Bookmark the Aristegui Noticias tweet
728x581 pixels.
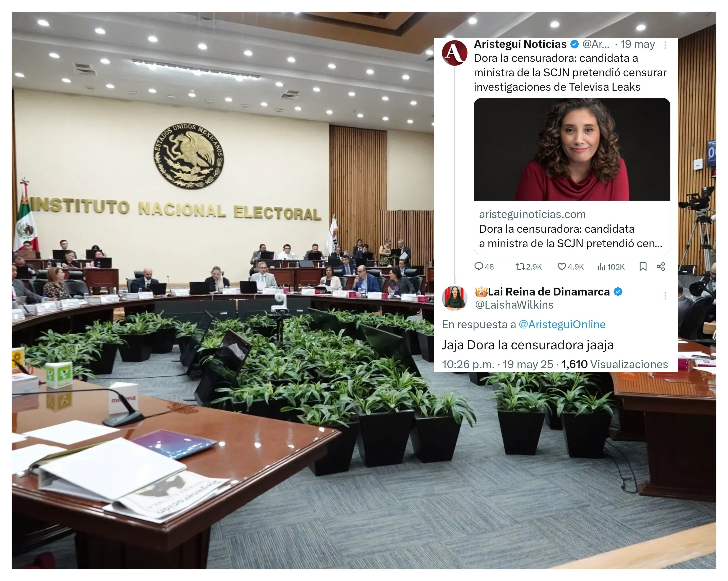point(643,267)
